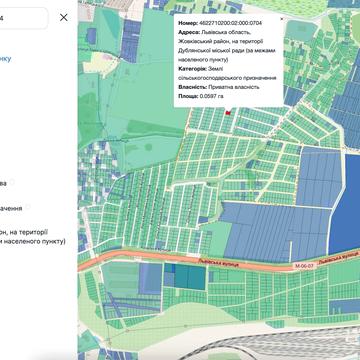Click the 'Адреса: Львівська область' line
The height and width of the screenshot is (360, 360).
pyautogui.click(x=214, y=32)
